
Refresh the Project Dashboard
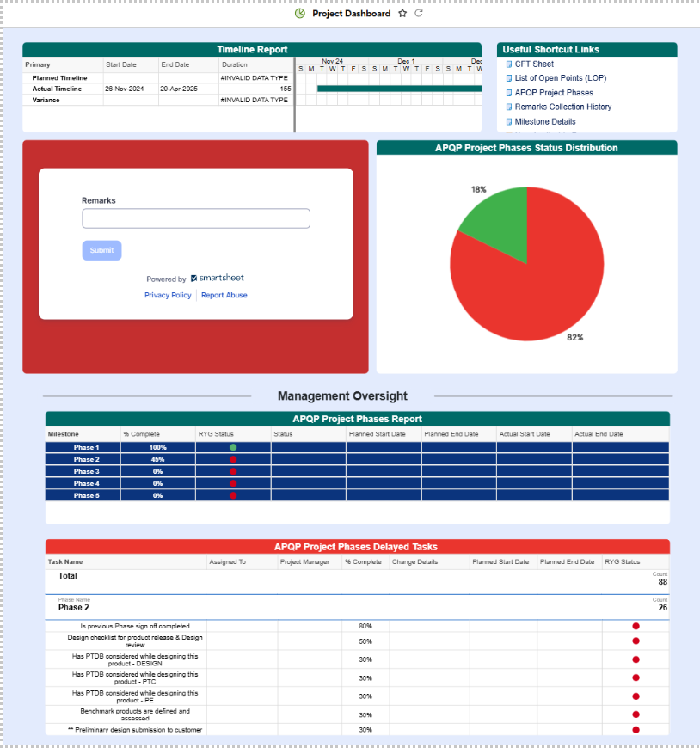tap(419, 14)
